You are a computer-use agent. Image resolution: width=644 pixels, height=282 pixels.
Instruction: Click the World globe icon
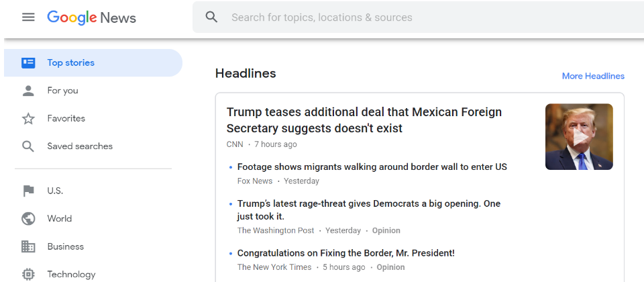(x=28, y=219)
